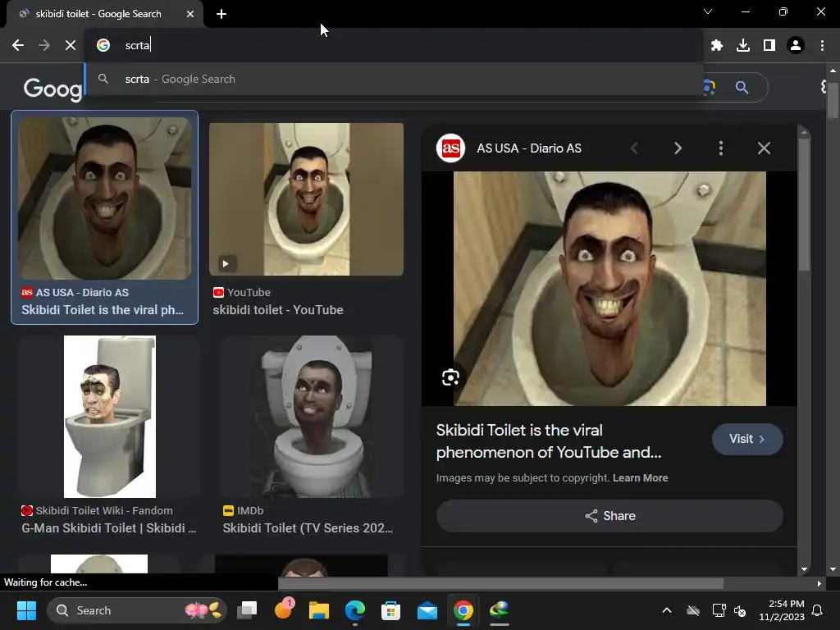Open the G-Man Skibidi Toilet Fandom image
Screen dimensions: 840x630
109,417
